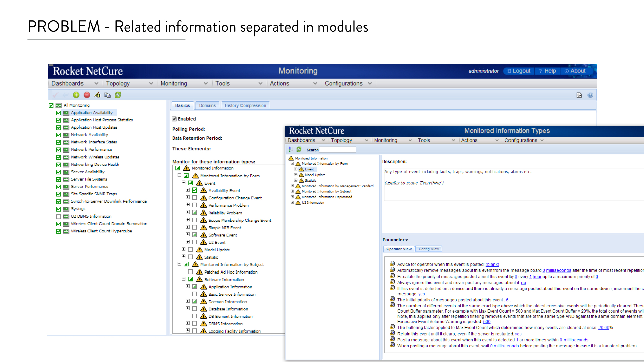Click the warning icon beside Model Update in Monitoring tree
The width and height of the screenshot is (644, 362).
coord(199,250)
